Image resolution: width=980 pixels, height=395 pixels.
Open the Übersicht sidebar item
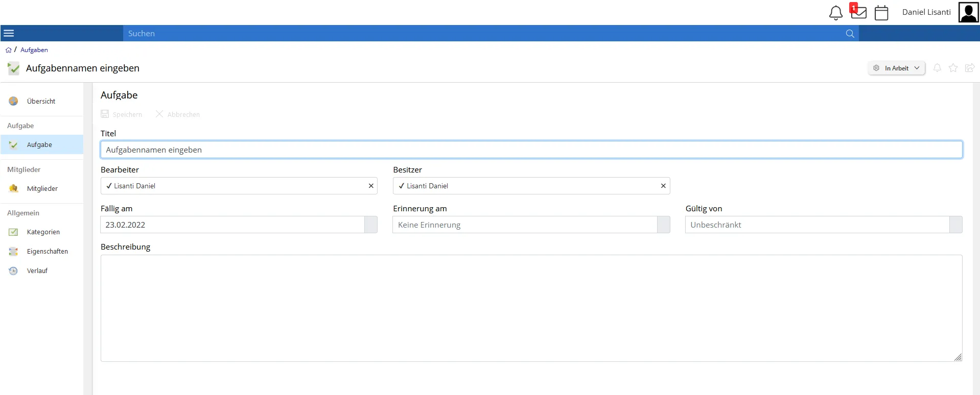pos(41,102)
